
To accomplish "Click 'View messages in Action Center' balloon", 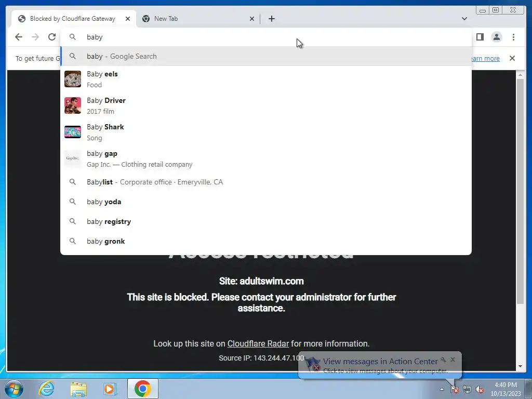I will point(380,362).
